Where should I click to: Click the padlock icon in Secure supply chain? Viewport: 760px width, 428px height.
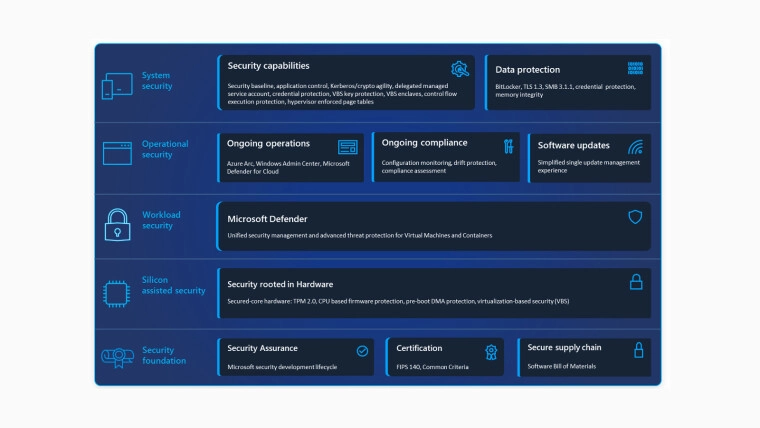(638, 350)
